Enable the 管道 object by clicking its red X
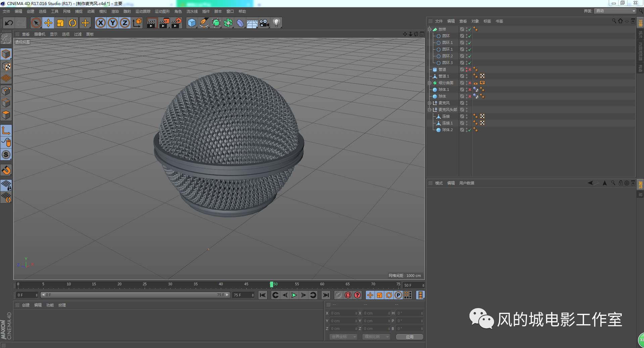The image size is (644, 348). (470, 69)
